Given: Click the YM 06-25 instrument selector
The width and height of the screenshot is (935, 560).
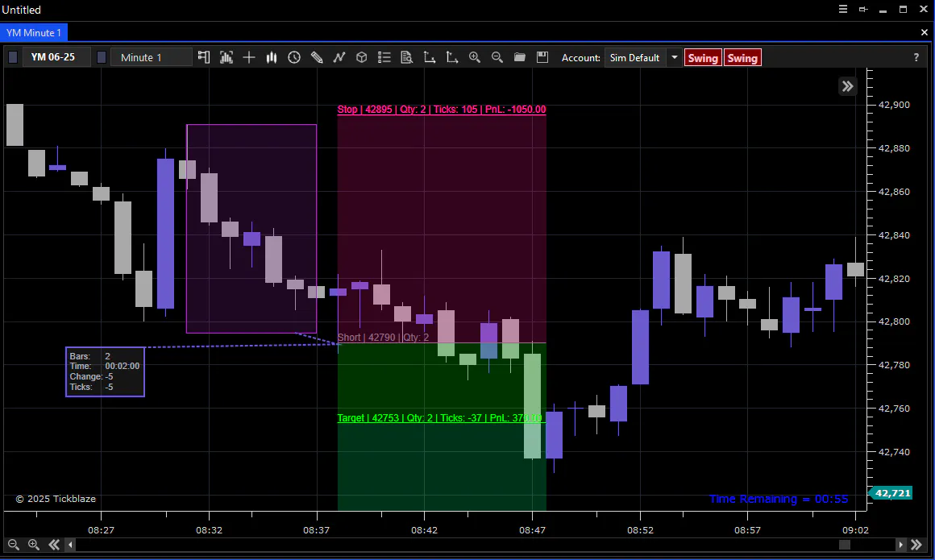Looking at the screenshot, I should (x=56, y=57).
